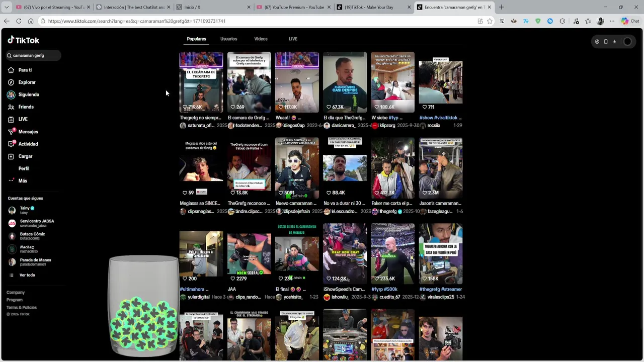Image resolution: width=644 pixels, height=362 pixels.
Task: Select the Videos results tab
Action: pyautogui.click(x=261, y=39)
